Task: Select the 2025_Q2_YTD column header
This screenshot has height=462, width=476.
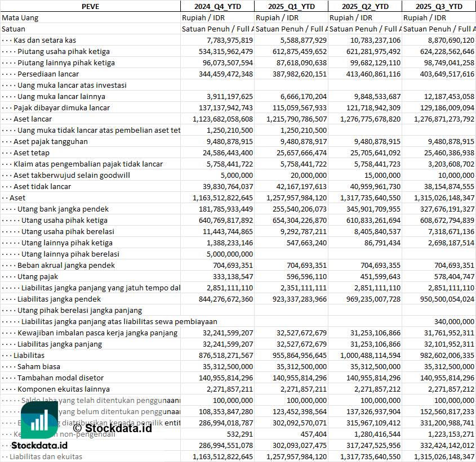Action: point(365,6)
